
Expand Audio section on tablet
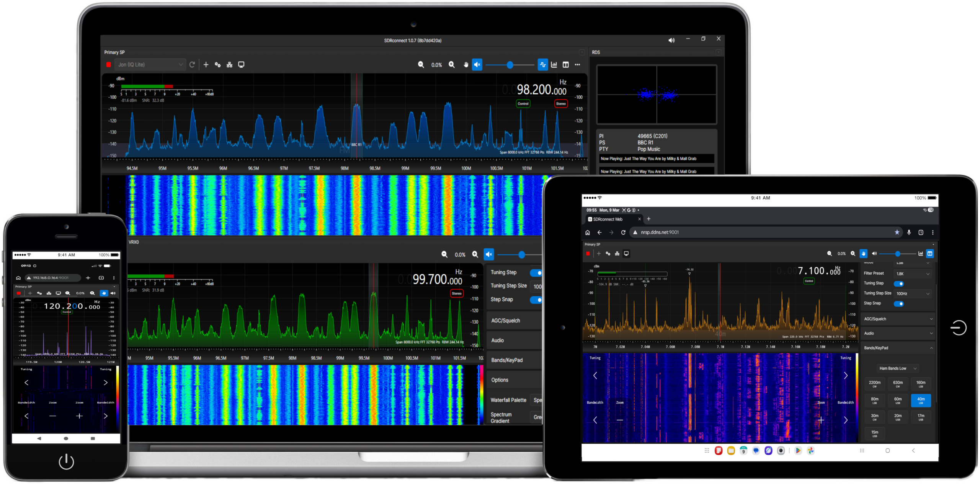pos(898,334)
